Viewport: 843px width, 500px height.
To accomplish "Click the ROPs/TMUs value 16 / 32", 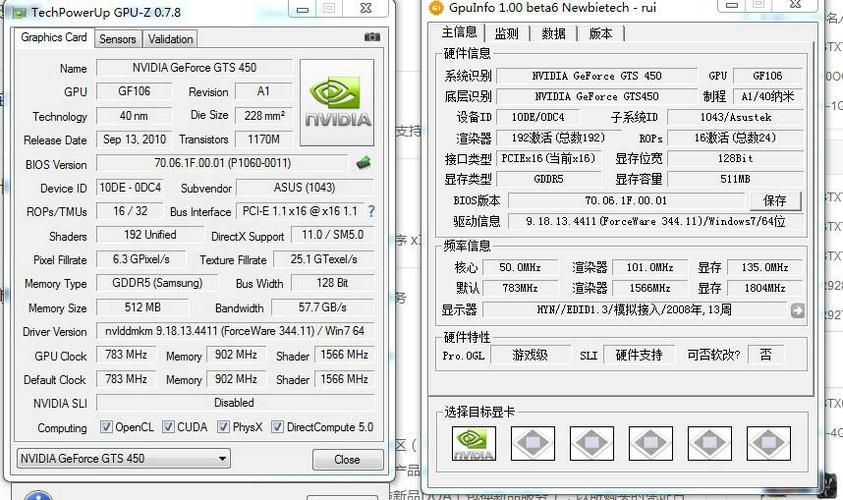I will 130,211.
